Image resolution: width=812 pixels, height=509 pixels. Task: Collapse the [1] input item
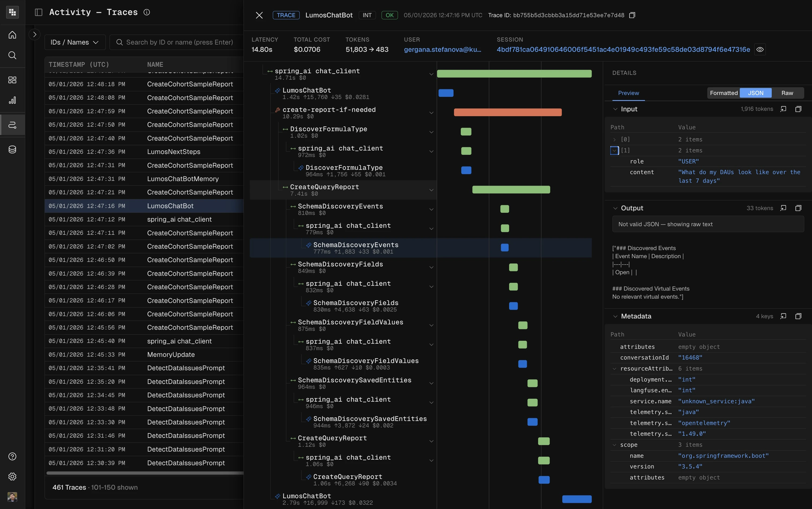point(614,151)
